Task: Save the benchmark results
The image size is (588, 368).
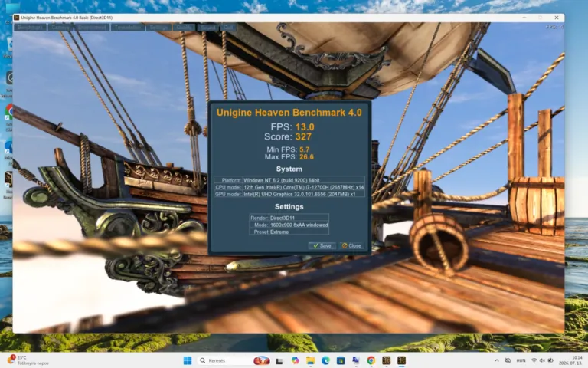Action: [322, 245]
